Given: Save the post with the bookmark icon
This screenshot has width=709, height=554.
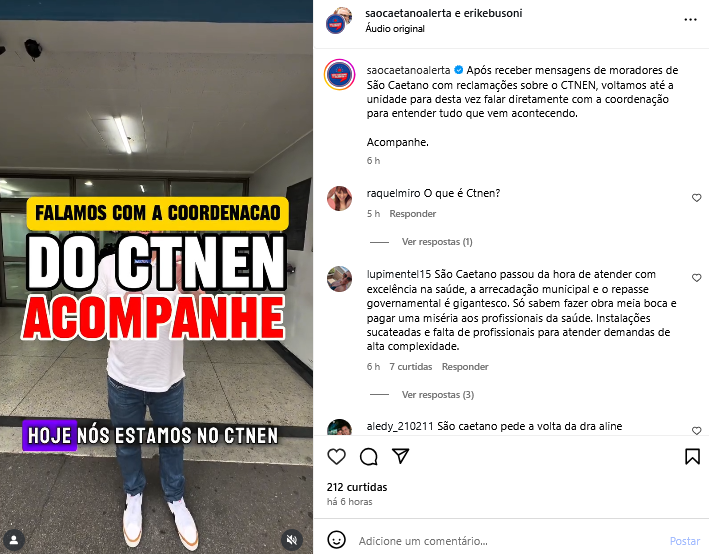Looking at the screenshot, I should [x=692, y=456].
